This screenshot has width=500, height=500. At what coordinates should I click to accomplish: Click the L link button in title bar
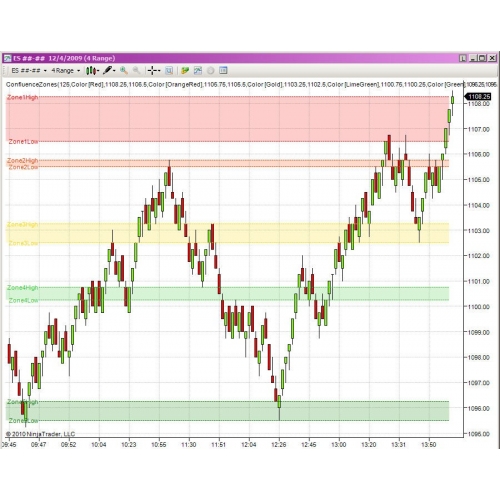point(463,58)
